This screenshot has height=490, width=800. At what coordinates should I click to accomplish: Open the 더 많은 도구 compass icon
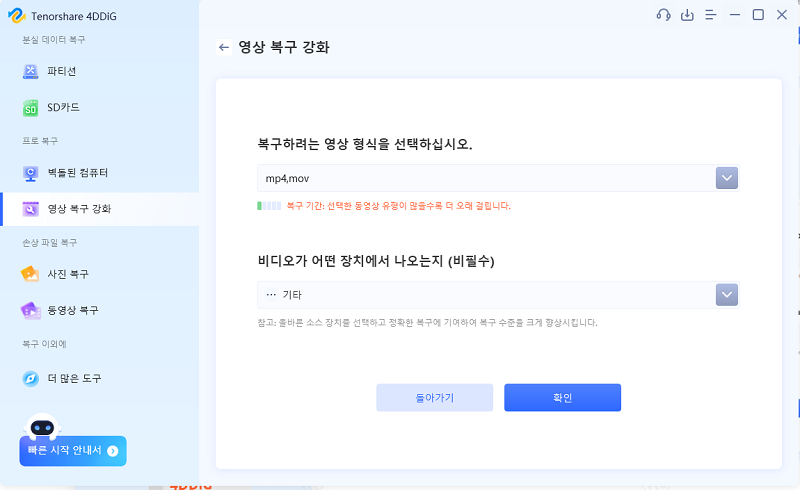31,379
